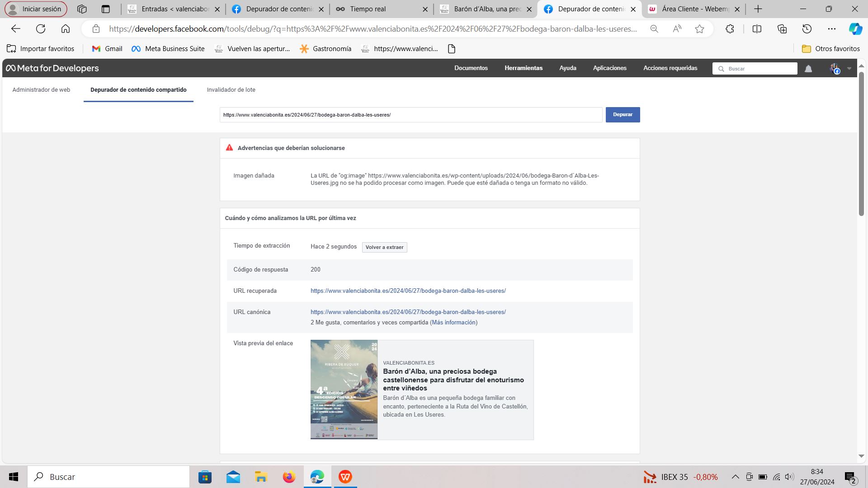The height and width of the screenshot is (488, 868).
Task: Click the Iniciar sesión profile button
Action: pyautogui.click(x=36, y=9)
